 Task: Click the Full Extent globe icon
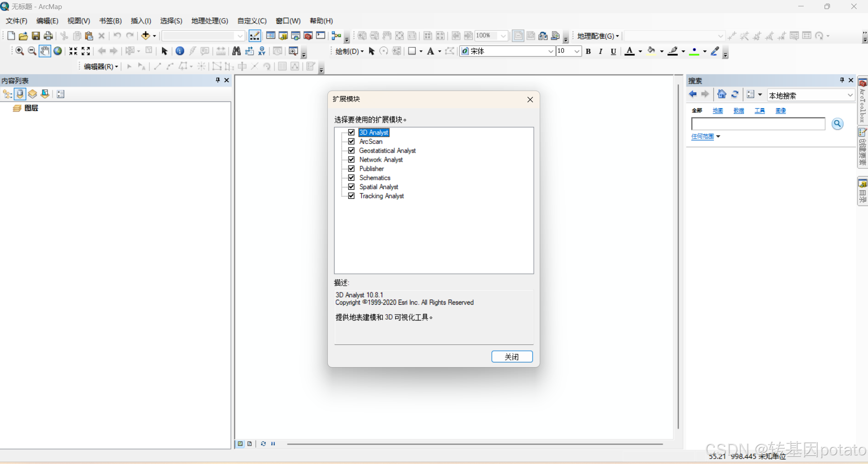coord(58,51)
